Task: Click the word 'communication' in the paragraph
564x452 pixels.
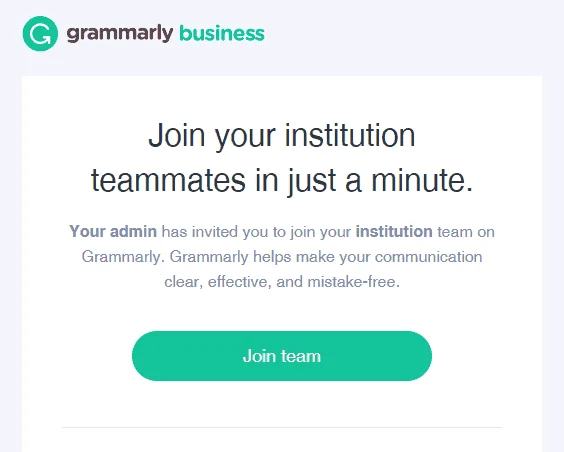Action: [428, 257]
